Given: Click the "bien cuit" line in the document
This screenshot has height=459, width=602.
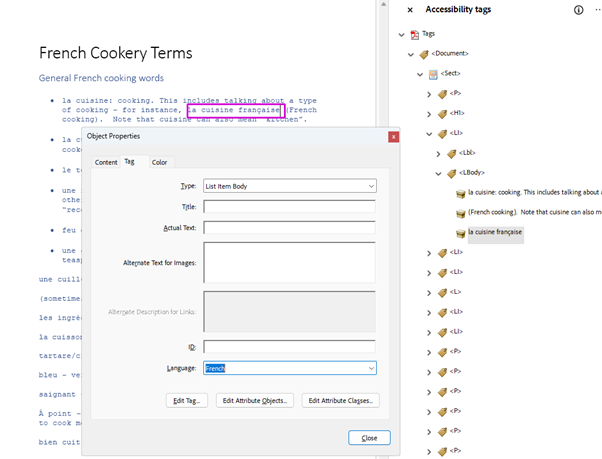Looking at the screenshot, I should click(60, 442).
